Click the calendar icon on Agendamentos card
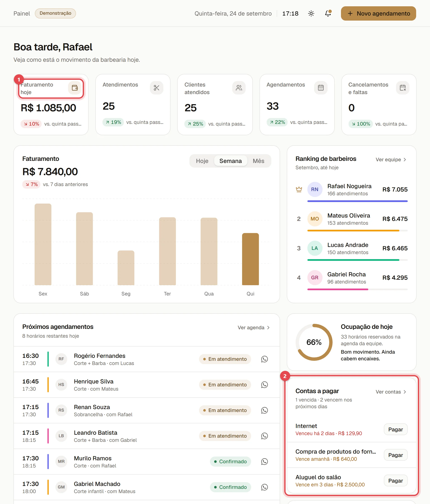This screenshot has width=430, height=504. pos(321,88)
